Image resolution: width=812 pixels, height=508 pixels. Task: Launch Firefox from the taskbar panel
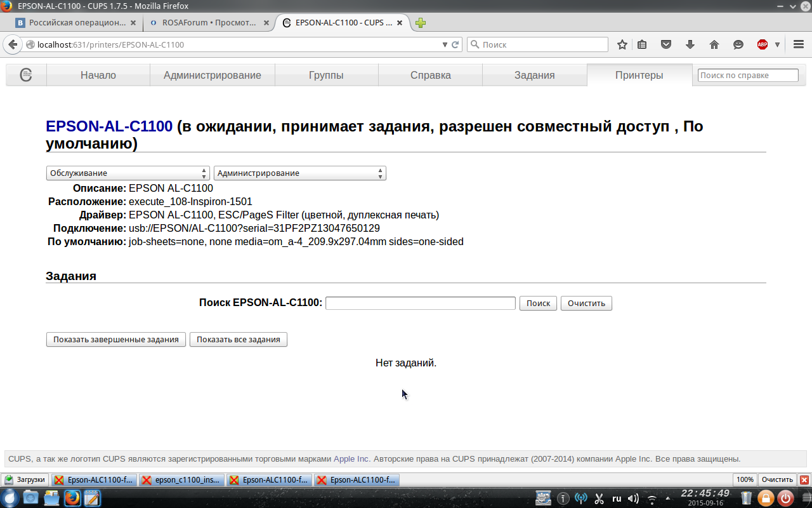(72, 498)
